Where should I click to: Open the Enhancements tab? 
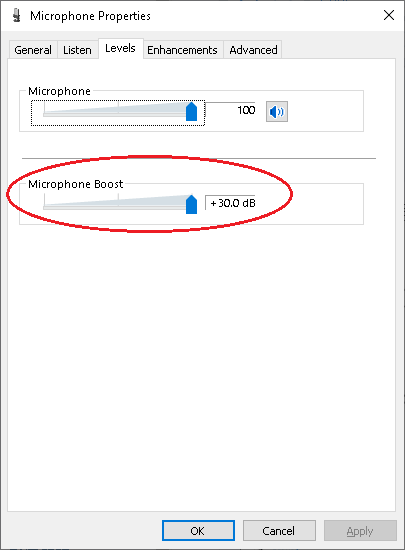(x=182, y=50)
